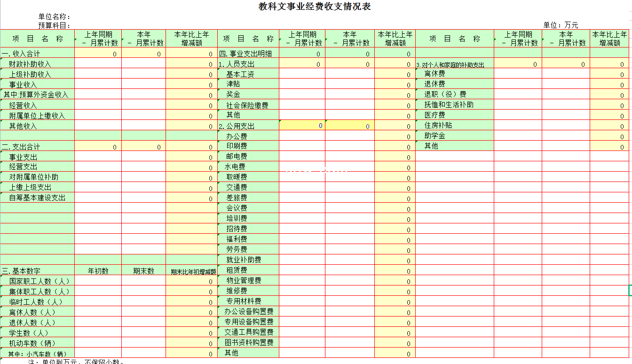Screen dimensions: 632x364
Task: Click the 年初数 header cell
Action: coord(98,271)
